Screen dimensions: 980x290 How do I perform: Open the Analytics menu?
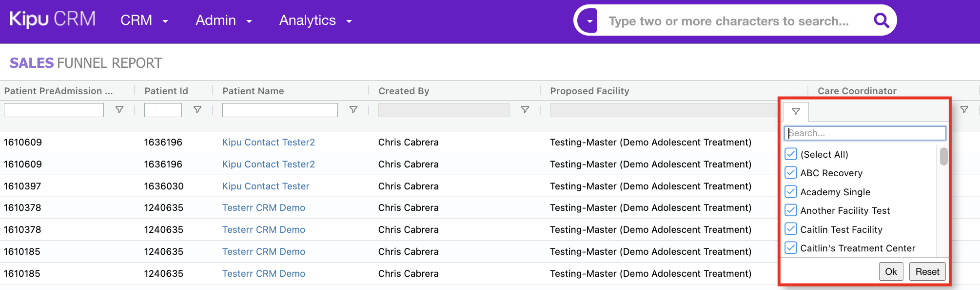point(315,21)
